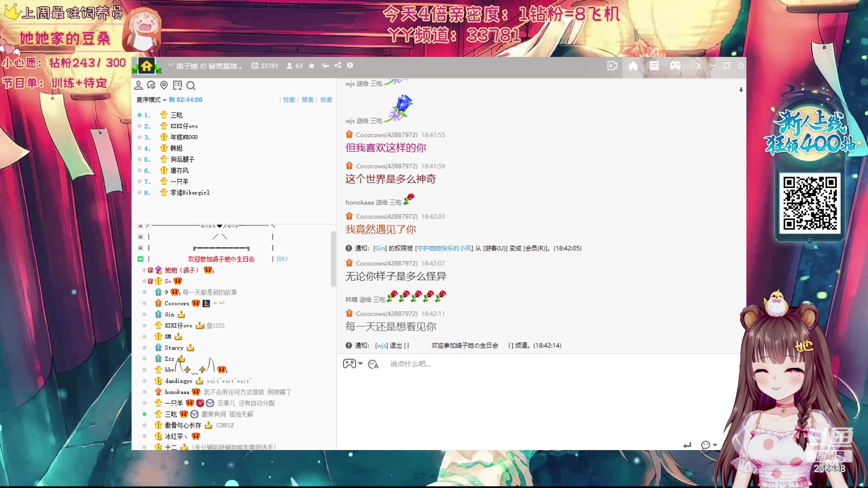
Task: Select 狗后腿子 in the mic queue
Action: pyautogui.click(x=182, y=160)
